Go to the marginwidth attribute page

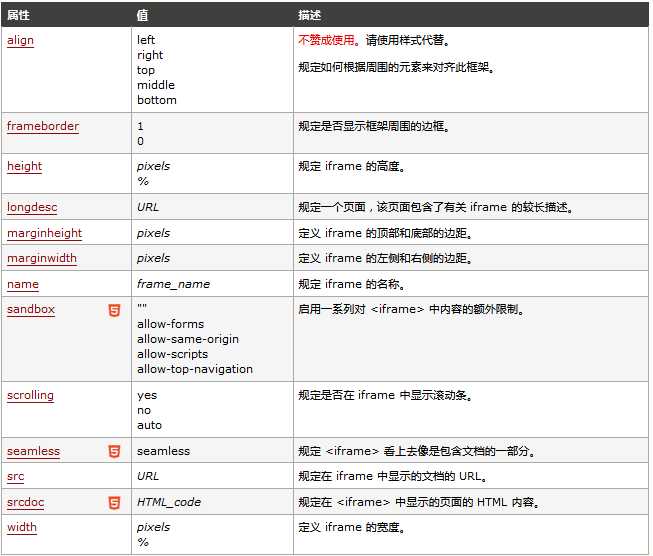pyautogui.click(x=42, y=258)
